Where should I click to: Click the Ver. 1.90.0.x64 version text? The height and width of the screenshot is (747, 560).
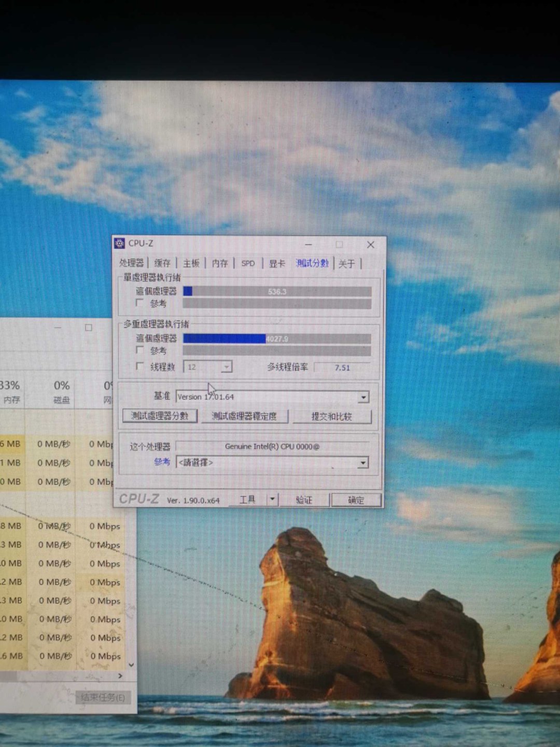click(193, 501)
